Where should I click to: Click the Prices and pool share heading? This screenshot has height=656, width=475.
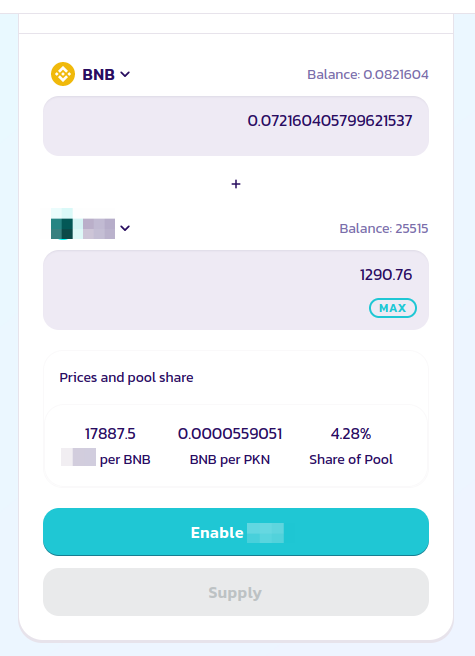126,377
